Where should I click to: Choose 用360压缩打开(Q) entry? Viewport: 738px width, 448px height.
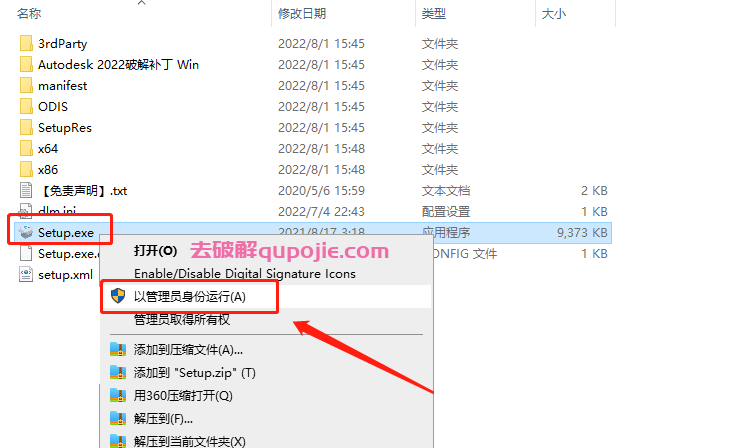[x=183, y=395]
